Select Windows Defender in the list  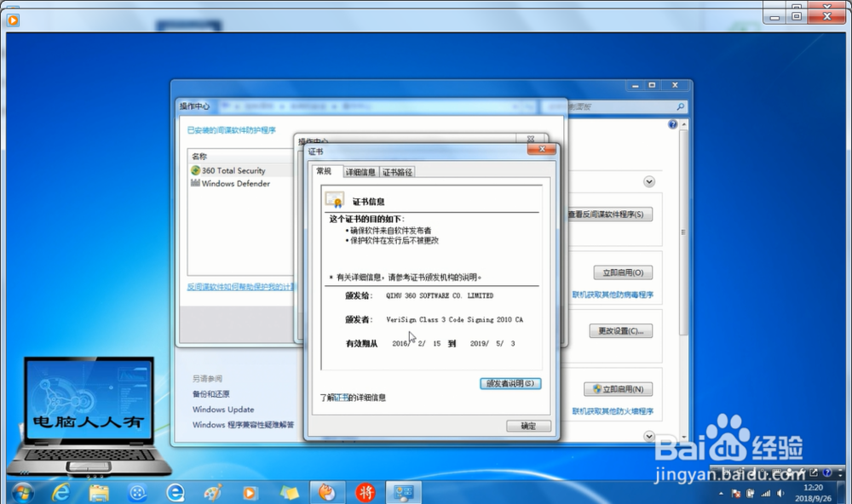pos(236,184)
